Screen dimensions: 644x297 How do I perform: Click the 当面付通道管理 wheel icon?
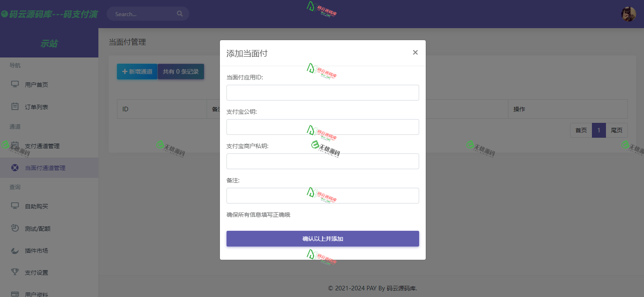tap(14, 168)
